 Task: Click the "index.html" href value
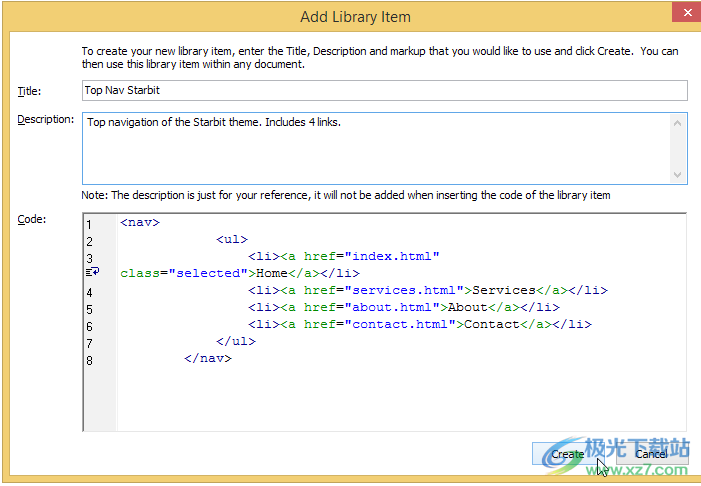[x=392, y=256]
